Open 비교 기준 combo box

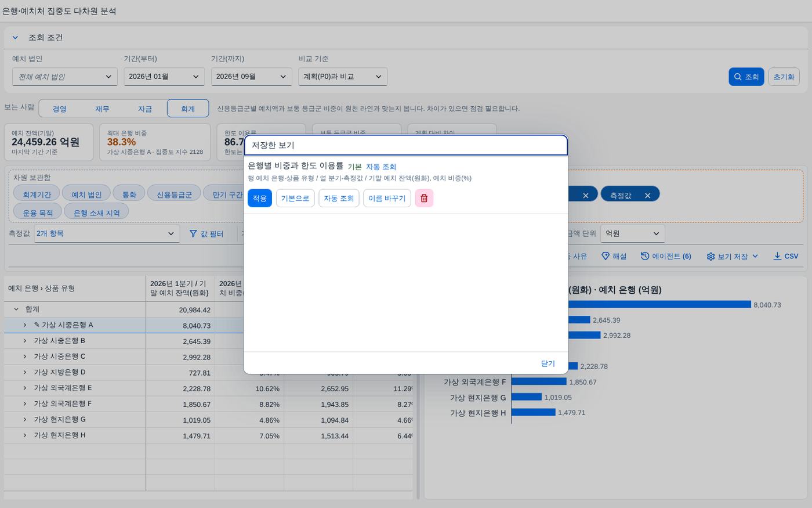[343, 77]
